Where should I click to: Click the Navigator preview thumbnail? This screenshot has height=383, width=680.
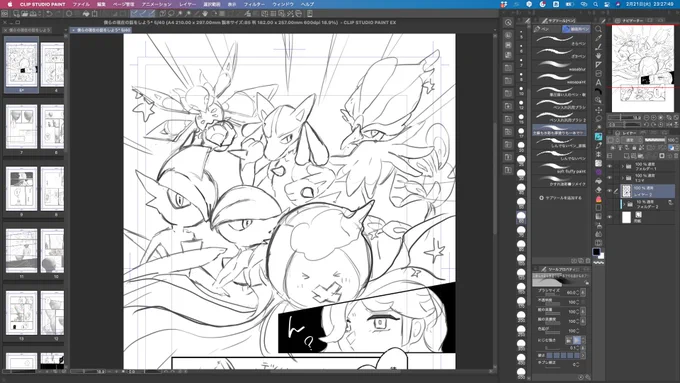[x=643, y=69]
